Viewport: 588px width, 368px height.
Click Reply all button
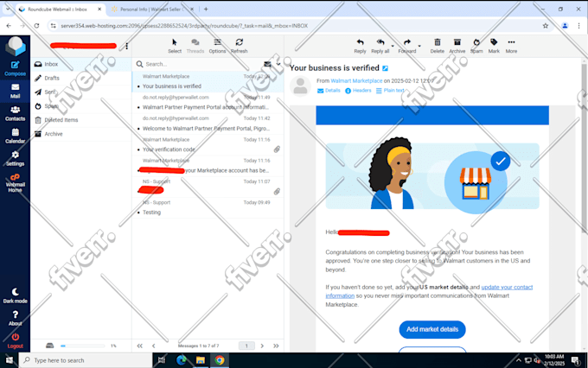point(380,46)
